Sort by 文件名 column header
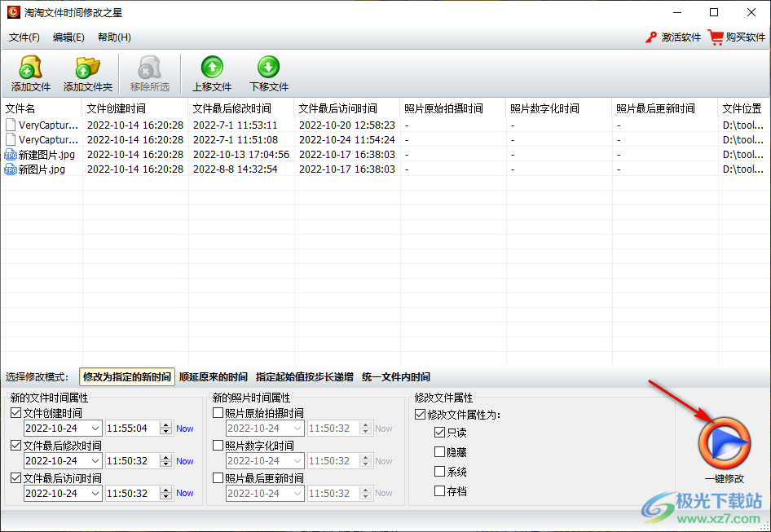 pyautogui.click(x=42, y=108)
